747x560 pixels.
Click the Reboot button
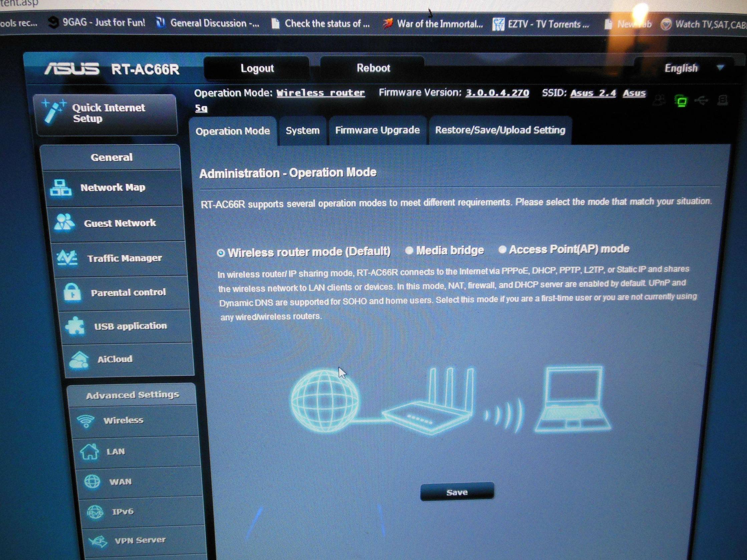373,68
